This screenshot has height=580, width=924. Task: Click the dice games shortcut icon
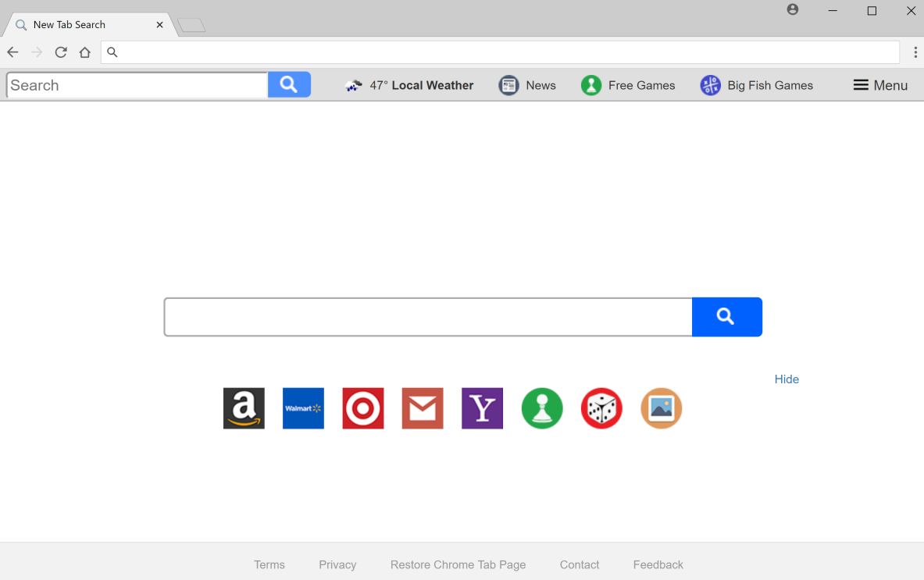(x=601, y=408)
